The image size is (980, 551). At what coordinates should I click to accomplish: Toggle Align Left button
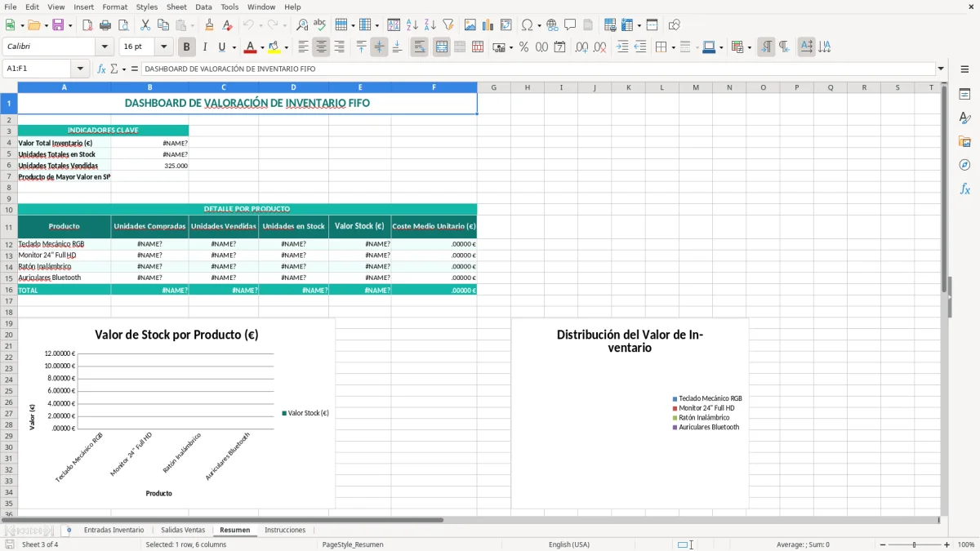point(303,47)
